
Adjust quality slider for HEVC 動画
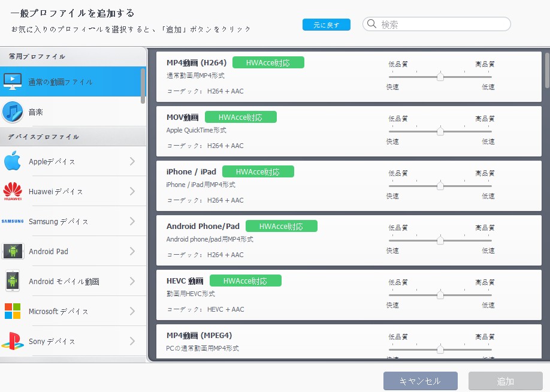click(x=440, y=295)
